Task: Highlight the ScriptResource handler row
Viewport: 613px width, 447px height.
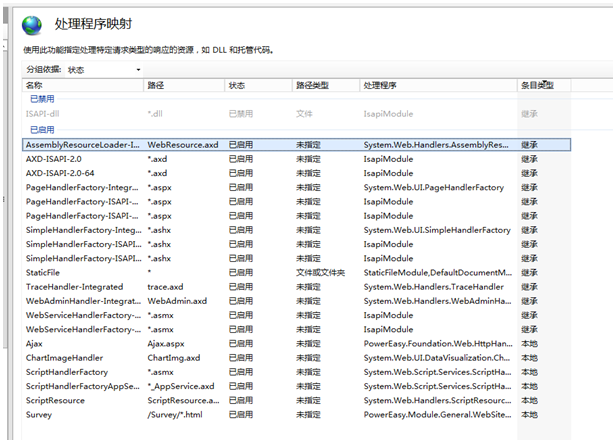Action: 56,400
